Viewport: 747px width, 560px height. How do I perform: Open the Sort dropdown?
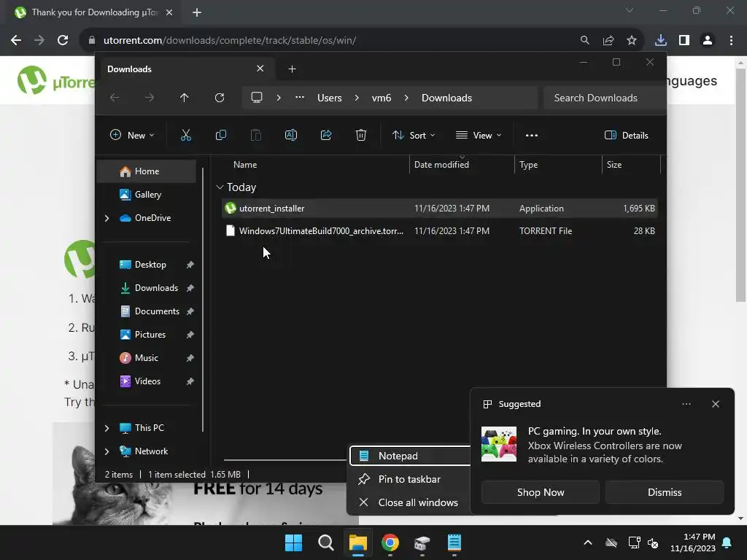pos(414,135)
